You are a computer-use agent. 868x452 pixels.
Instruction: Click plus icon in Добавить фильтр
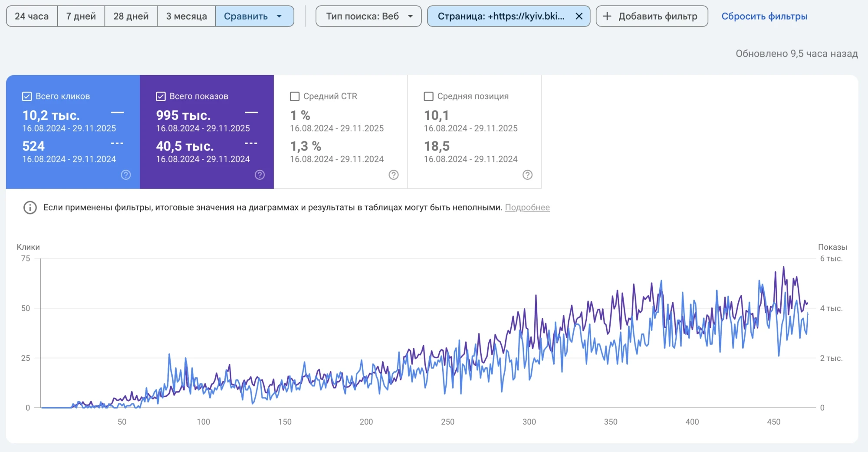(x=607, y=16)
